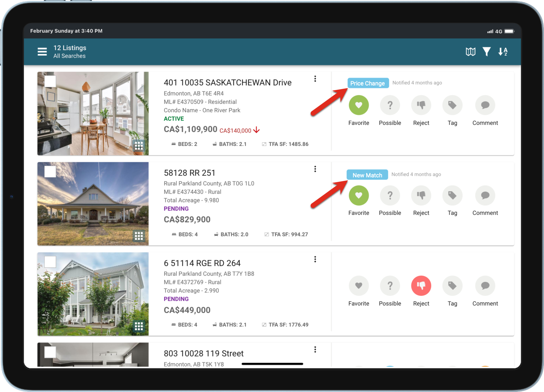View the Saskatchewan Drive kitchen photo
The height and width of the screenshot is (392, 544).
tap(93, 113)
